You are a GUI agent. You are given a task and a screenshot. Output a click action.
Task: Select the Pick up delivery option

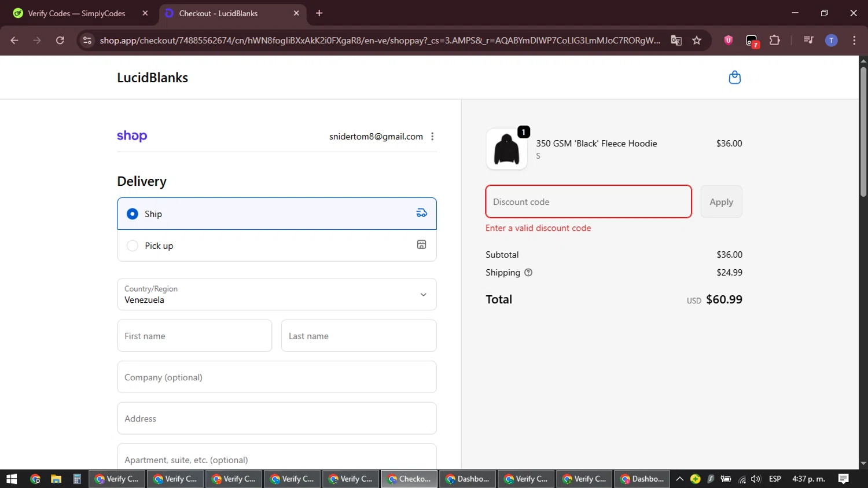[x=277, y=245]
